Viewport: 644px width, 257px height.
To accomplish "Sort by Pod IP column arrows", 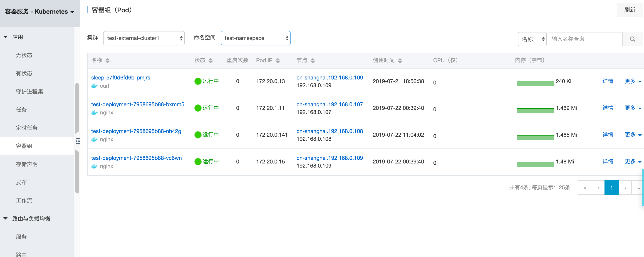I will pos(278,60).
